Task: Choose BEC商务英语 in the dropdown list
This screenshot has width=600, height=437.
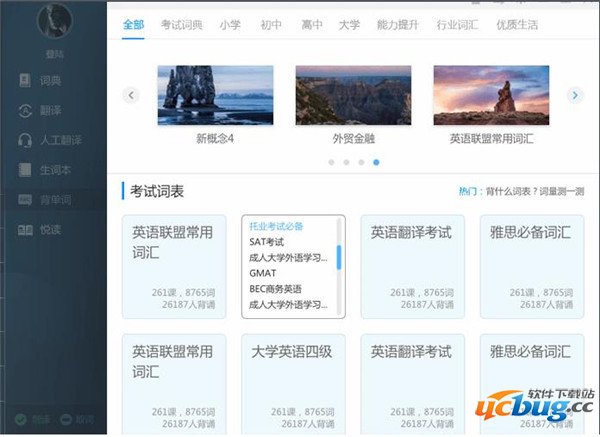Action: pyautogui.click(x=275, y=289)
